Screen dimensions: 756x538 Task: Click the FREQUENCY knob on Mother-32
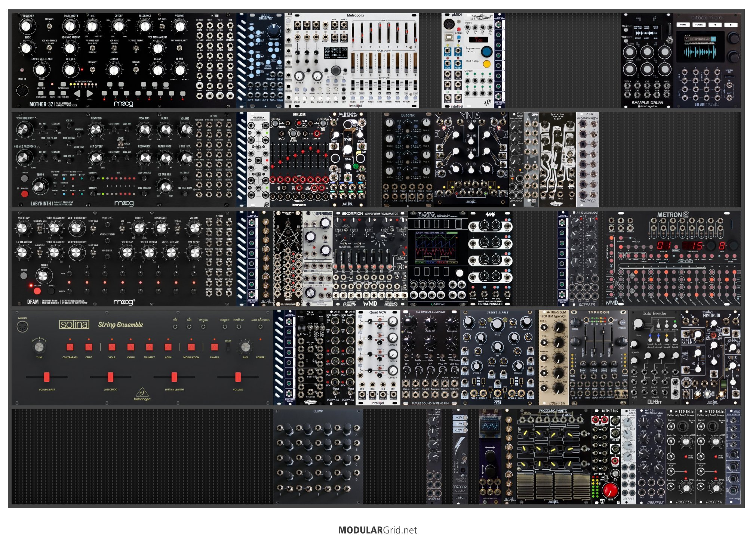[x=25, y=26]
